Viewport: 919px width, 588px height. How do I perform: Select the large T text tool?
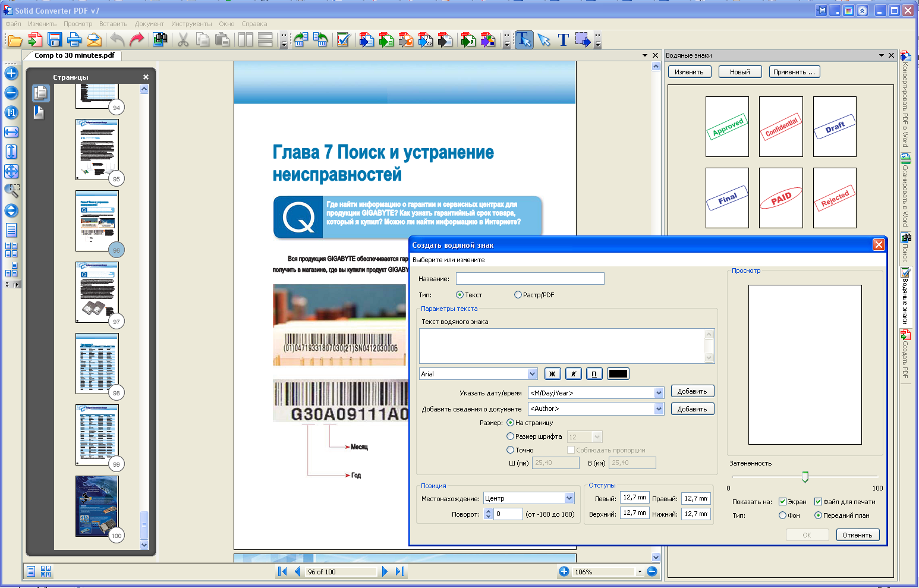pyautogui.click(x=564, y=40)
